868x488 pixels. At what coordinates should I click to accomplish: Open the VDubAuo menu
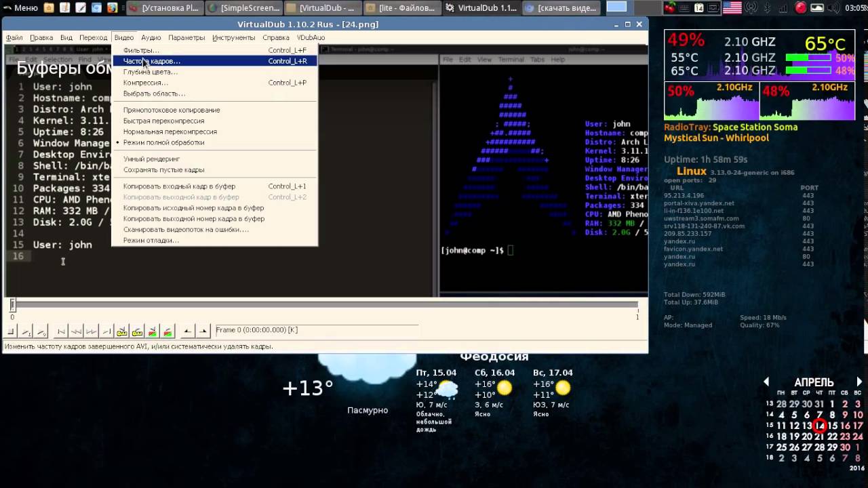pyautogui.click(x=311, y=37)
